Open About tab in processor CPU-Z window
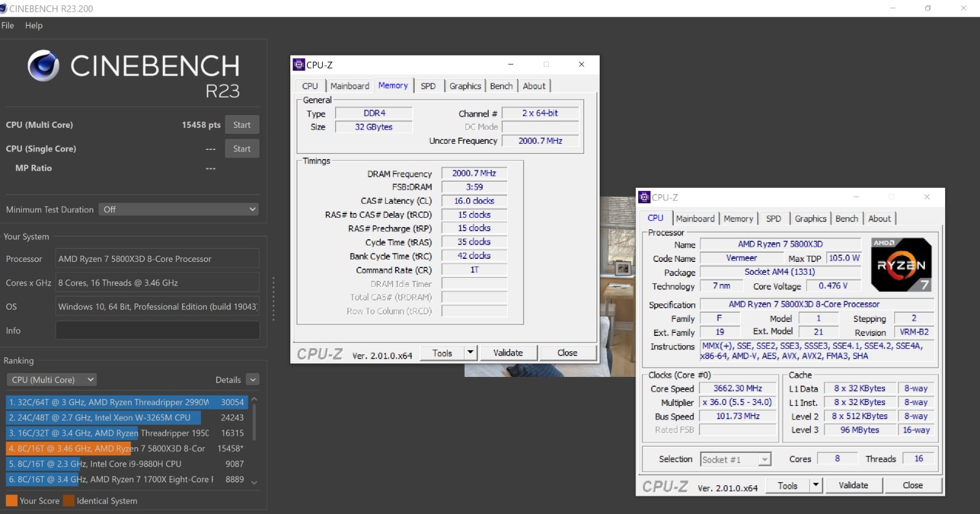Image resolution: width=980 pixels, height=514 pixels. (880, 218)
